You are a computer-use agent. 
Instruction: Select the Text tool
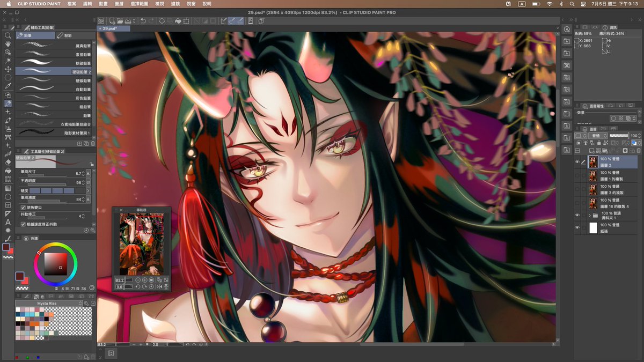pos(8,221)
